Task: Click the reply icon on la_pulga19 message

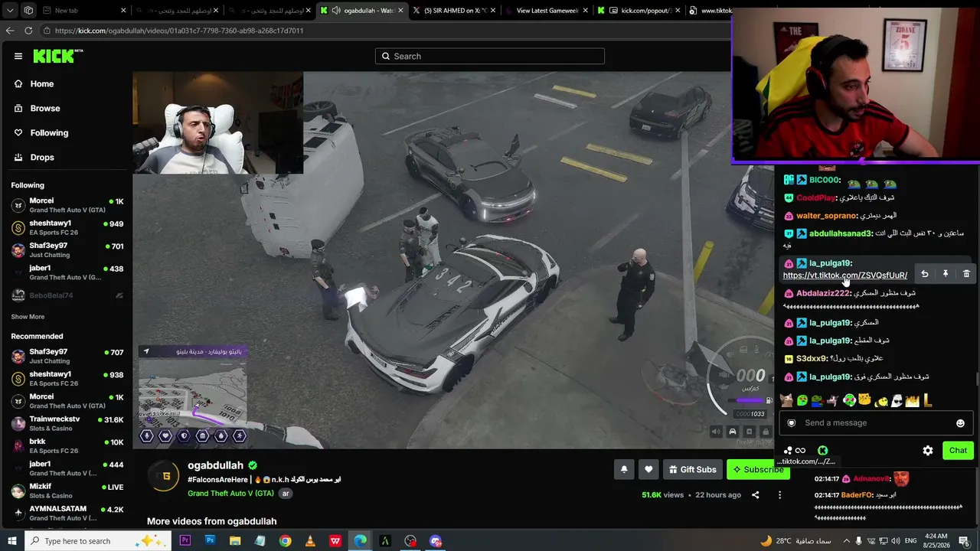Action: coord(925,274)
